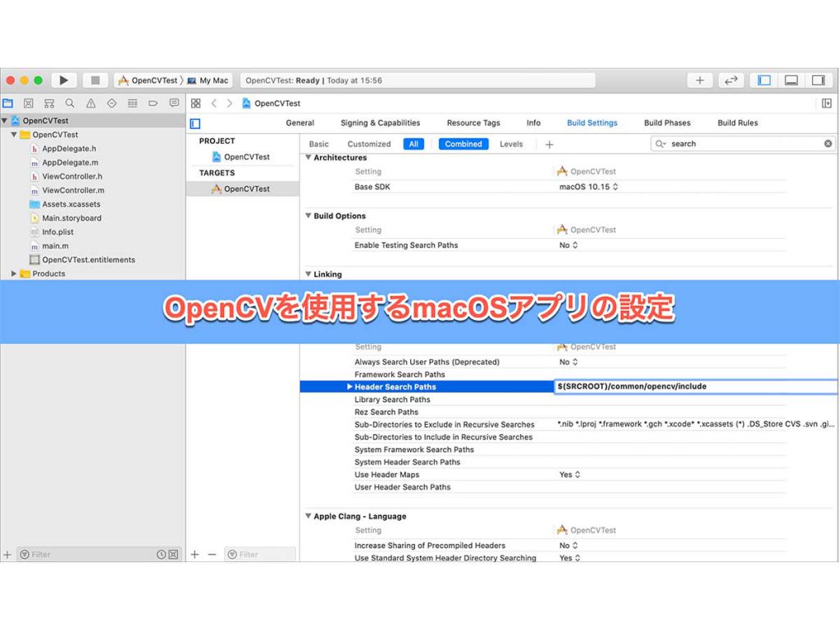Edit the Header Search Paths value field
The width and height of the screenshot is (840, 630).
[696, 386]
